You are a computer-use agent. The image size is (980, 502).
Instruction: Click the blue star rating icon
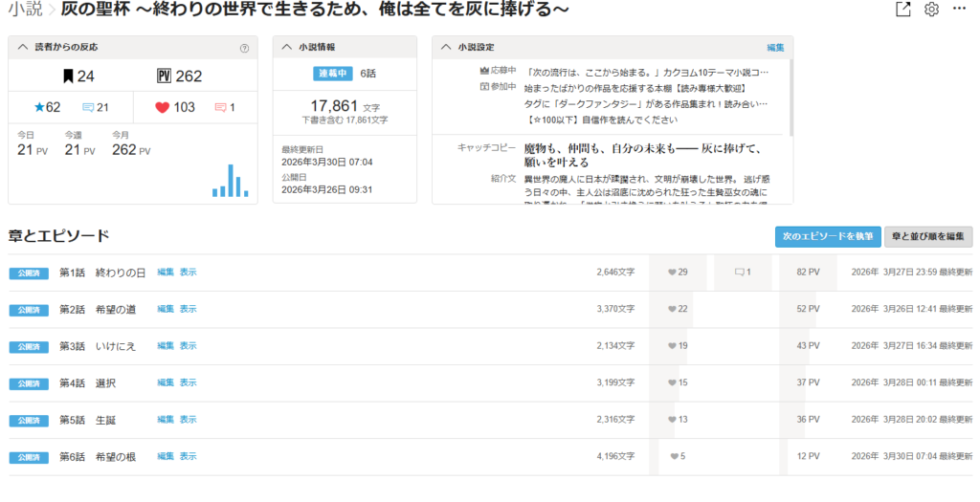(x=39, y=107)
